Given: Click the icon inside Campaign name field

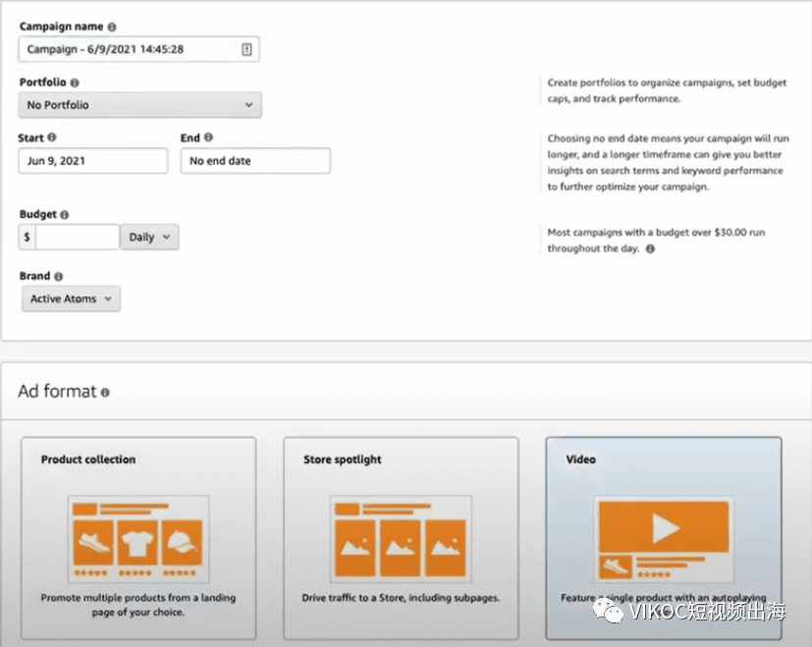Looking at the screenshot, I should click(x=246, y=49).
